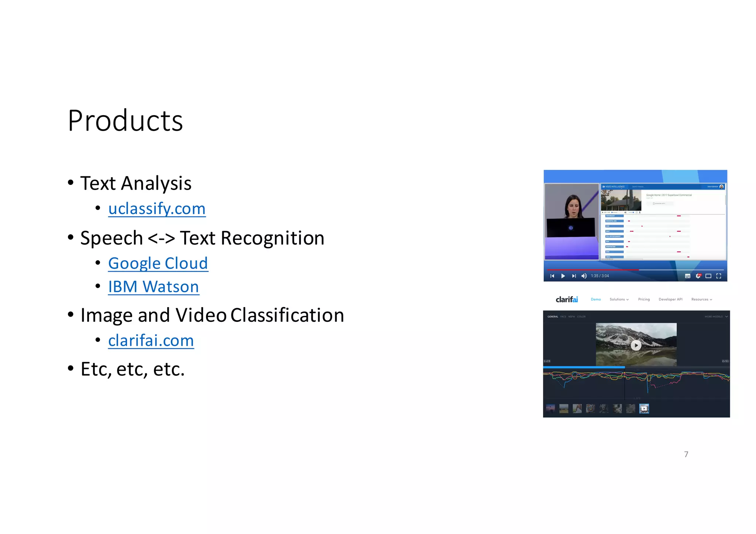The width and height of the screenshot is (756, 534).
Task: Open the IBM Watson link
Action: coord(154,287)
